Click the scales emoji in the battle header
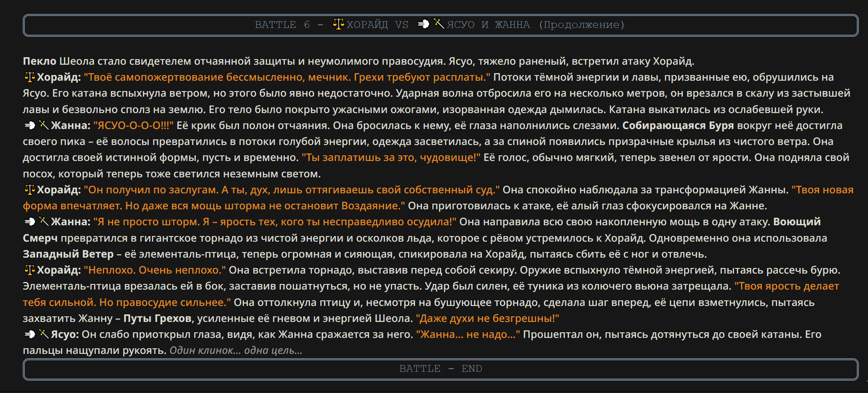 click(x=339, y=24)
